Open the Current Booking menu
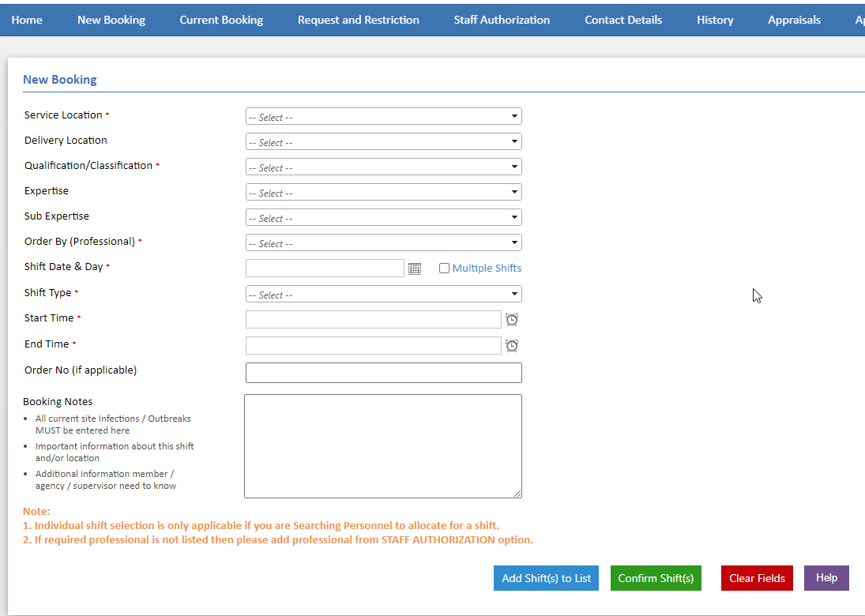 coord(221,19)
